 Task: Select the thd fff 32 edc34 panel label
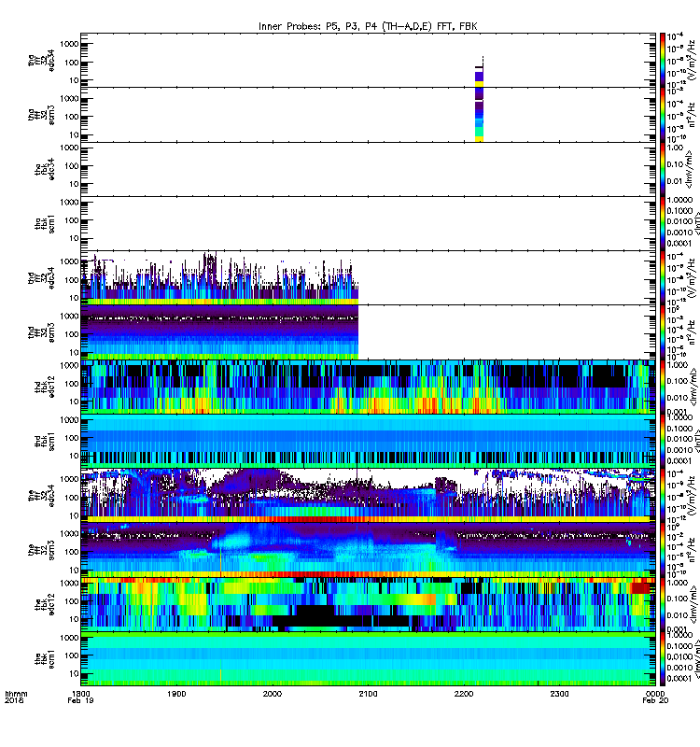pyautogui.click(x=41, y=277)
